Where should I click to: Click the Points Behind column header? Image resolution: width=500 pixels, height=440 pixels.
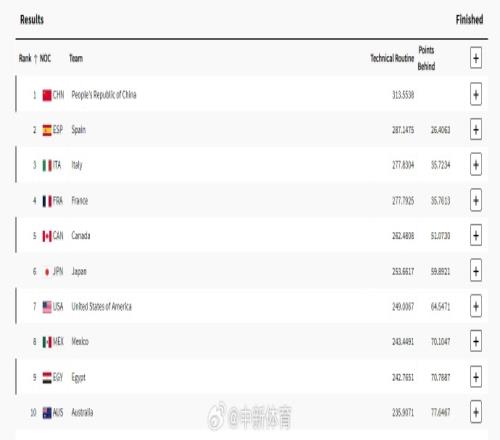click(426, 58)
